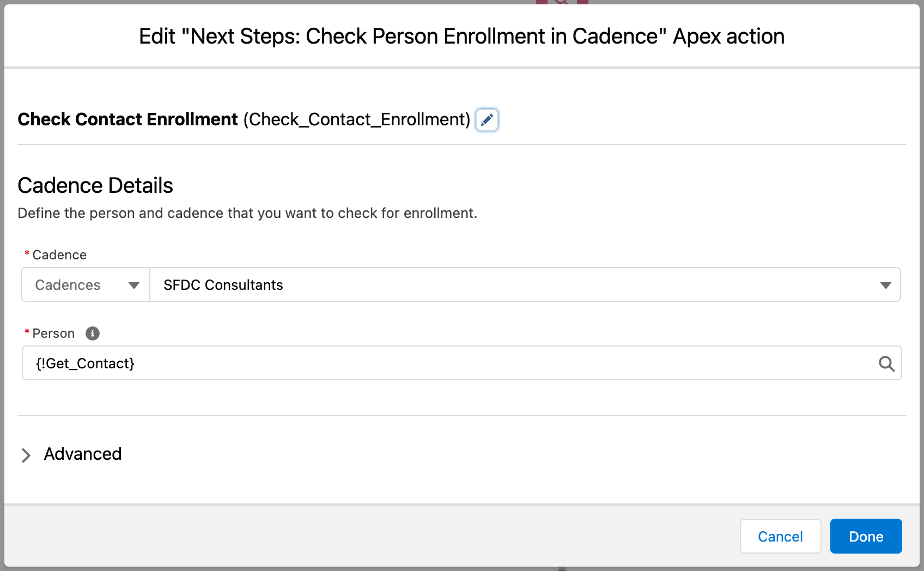Screen dimensions: 924x571
Task: Click the pencil icon to edit label
Action: point(487,120)
